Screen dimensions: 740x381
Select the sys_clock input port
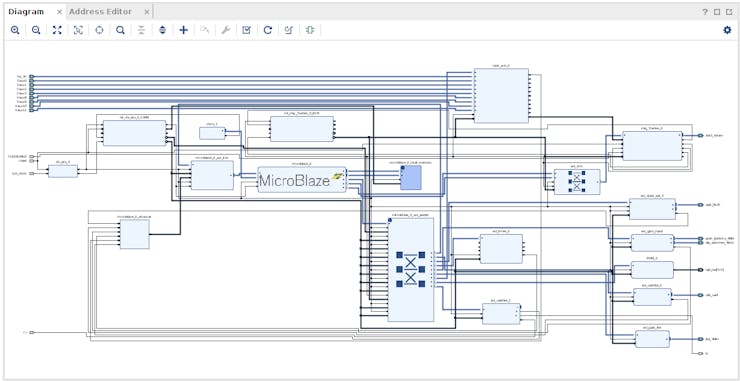(32, 173)
